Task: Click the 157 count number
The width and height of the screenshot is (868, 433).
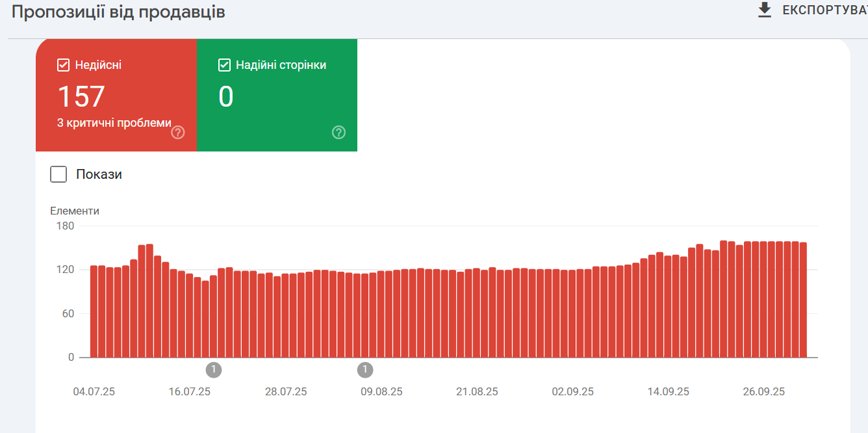Action: 81,96
